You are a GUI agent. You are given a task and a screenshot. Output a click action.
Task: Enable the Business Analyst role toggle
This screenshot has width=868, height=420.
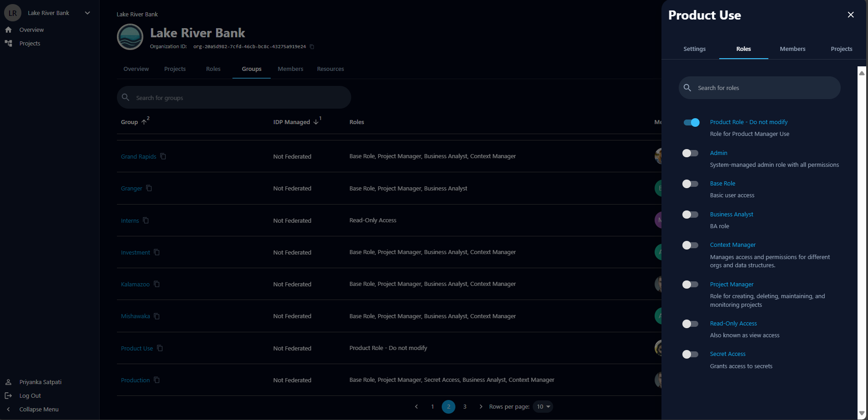coord(690,215)
